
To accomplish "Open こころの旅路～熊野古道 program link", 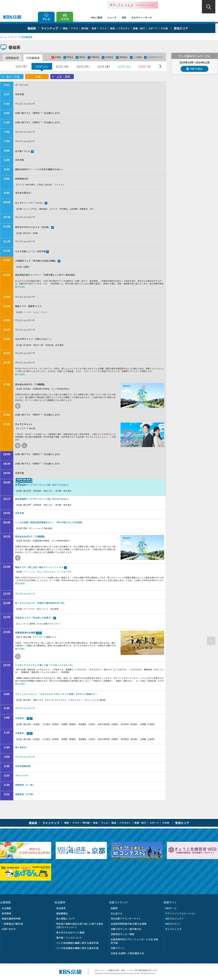I will [49, 522].
